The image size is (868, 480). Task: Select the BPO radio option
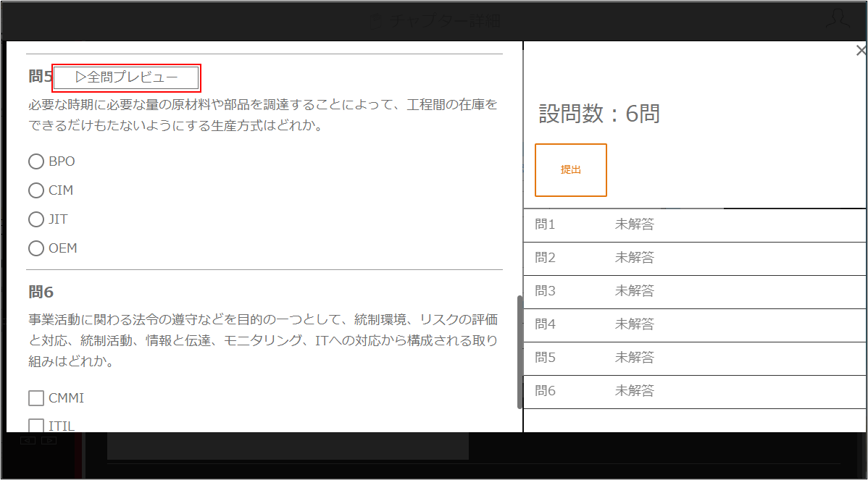coord(36,161)
